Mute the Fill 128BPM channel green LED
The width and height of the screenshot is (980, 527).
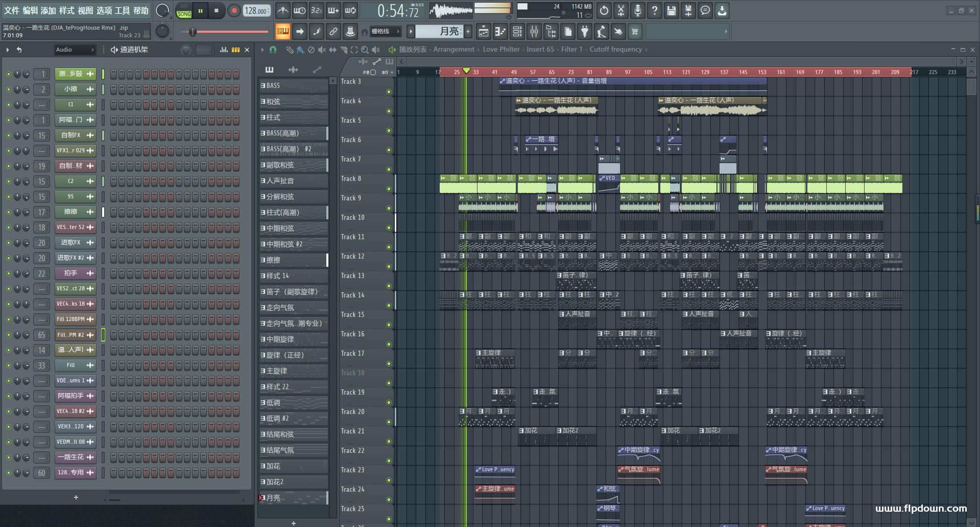[x=8, y=319]
